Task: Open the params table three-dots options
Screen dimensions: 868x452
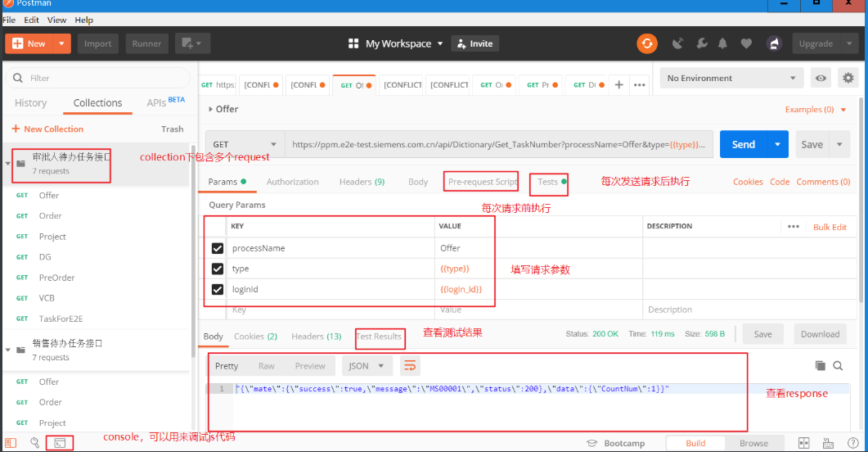Action: pyautogui.click(x=794, y=226)
